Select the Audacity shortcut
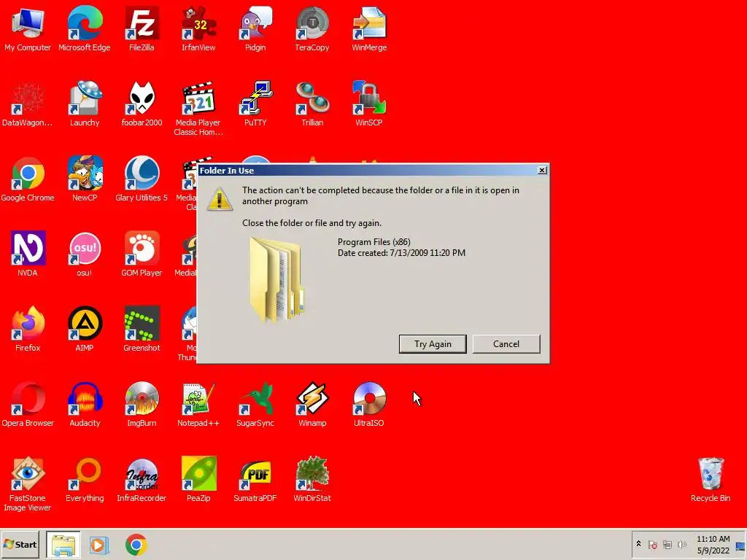Screen dimensions: 747x560 (x=85, y=405)
